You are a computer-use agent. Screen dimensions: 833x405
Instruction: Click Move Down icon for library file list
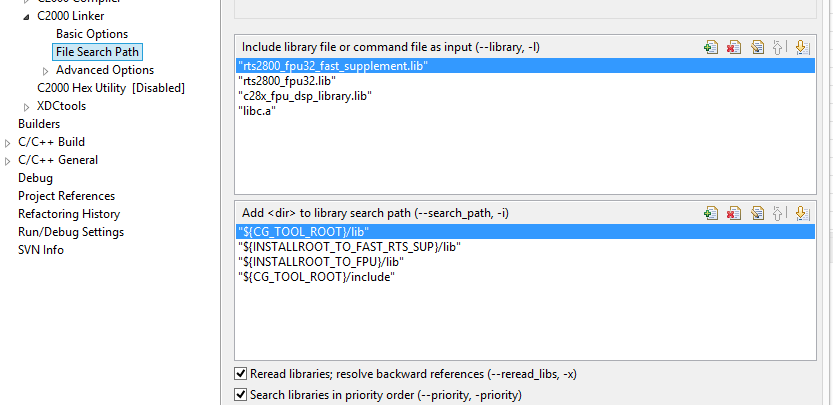coord(801,47)
